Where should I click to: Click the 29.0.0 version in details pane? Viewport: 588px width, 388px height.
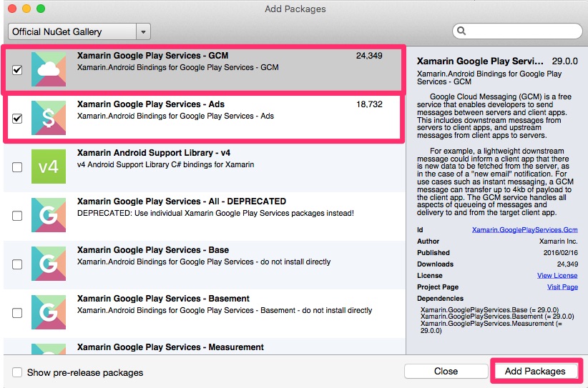point(564,61)
